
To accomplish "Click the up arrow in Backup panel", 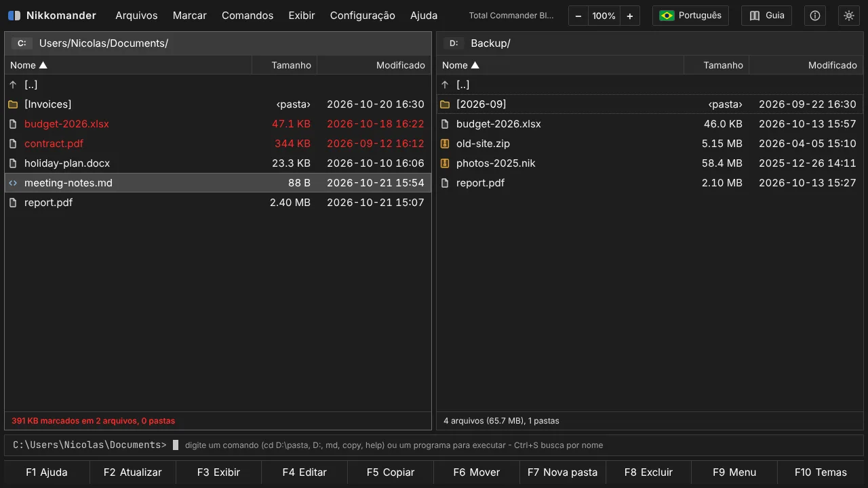I will (x=445, y=85).
